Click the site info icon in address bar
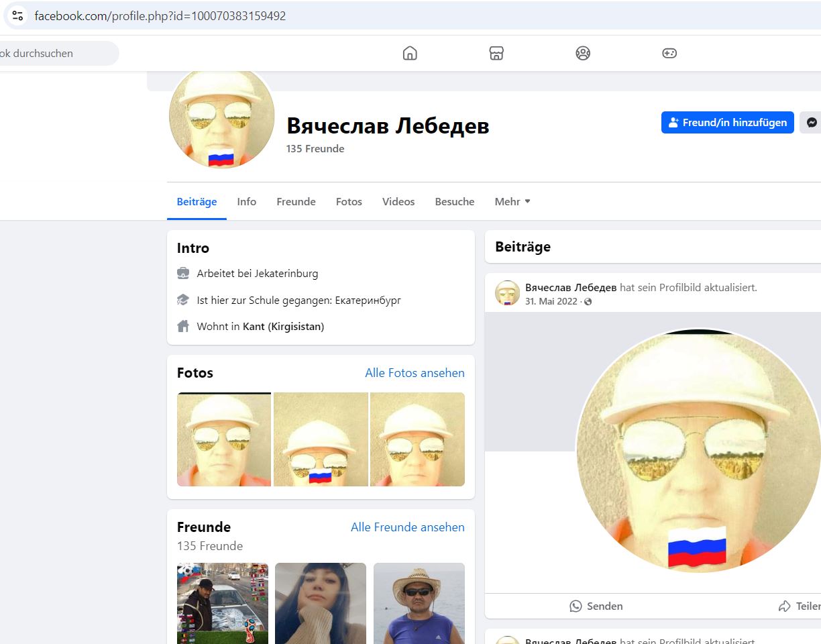The image size is (821, 644). (17, 15)
